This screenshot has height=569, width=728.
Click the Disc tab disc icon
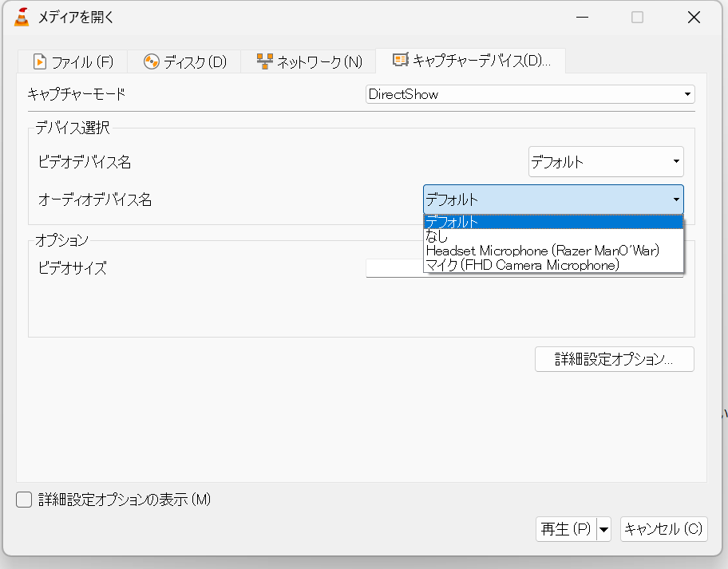pyautogui.click(x=152, y=61)
